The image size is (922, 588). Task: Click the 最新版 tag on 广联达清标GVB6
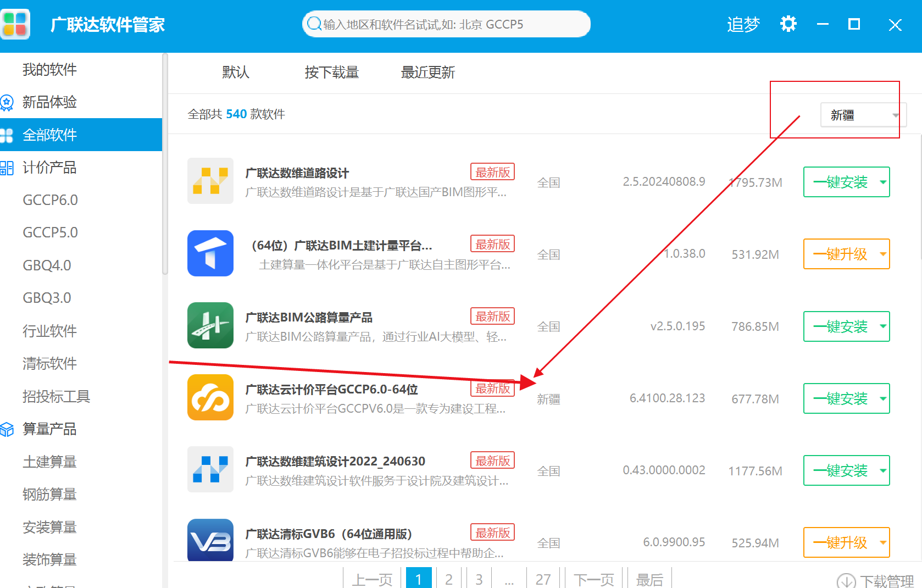492,532
